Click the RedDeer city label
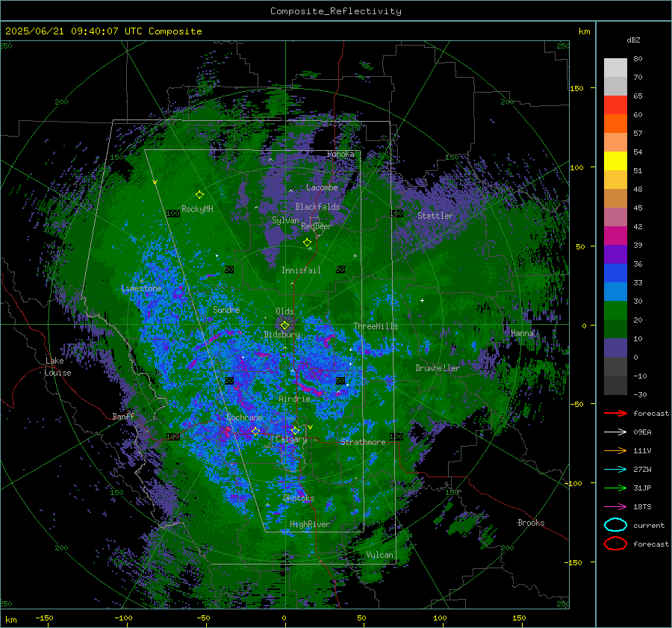 317,226
